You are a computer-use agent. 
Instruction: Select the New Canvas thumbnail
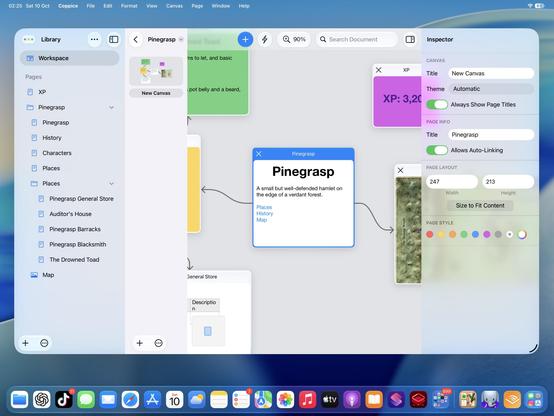coord(156,71)
